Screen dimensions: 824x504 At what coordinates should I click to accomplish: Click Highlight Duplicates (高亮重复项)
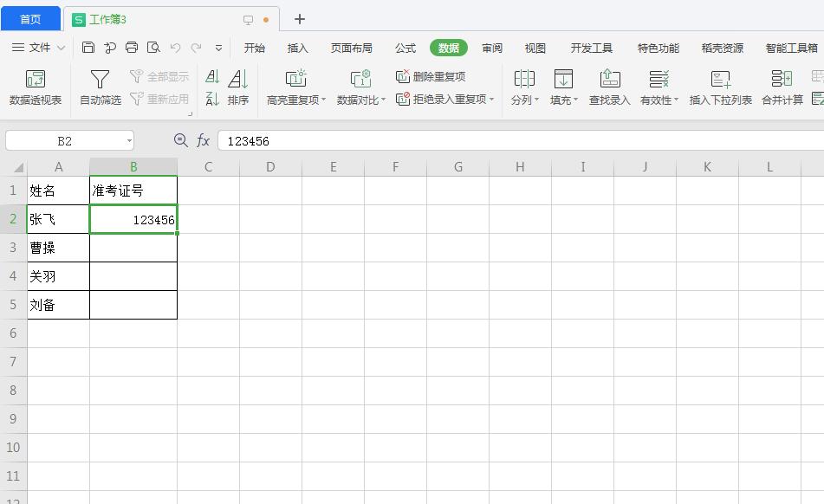coord(295,87)
